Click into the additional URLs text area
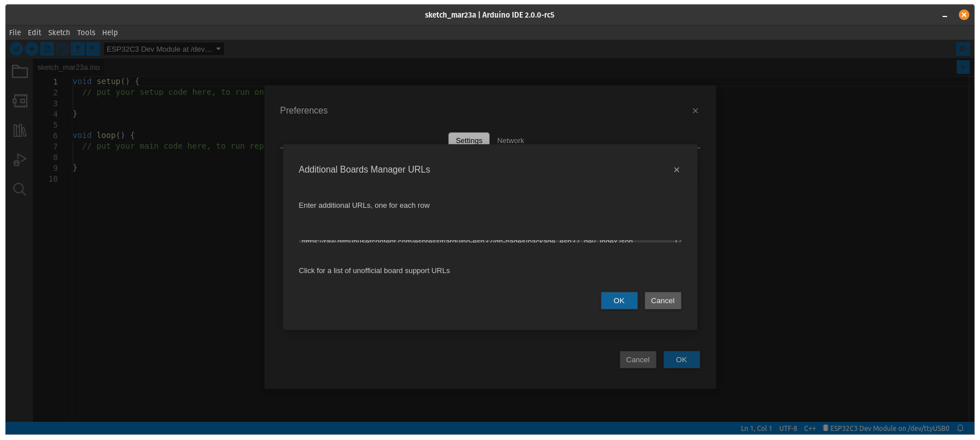The width and height of the screenshot is (980, 440). click(490, 241)
